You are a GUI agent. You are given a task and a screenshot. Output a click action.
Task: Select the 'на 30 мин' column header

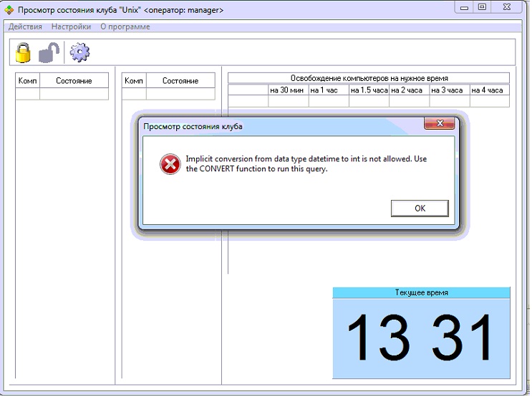tap(289, 90)
